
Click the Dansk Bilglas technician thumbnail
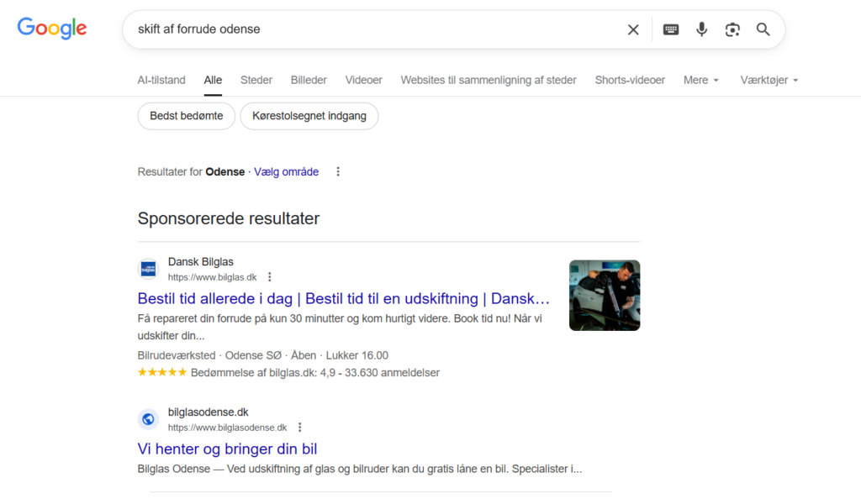(x=605, y=296)
